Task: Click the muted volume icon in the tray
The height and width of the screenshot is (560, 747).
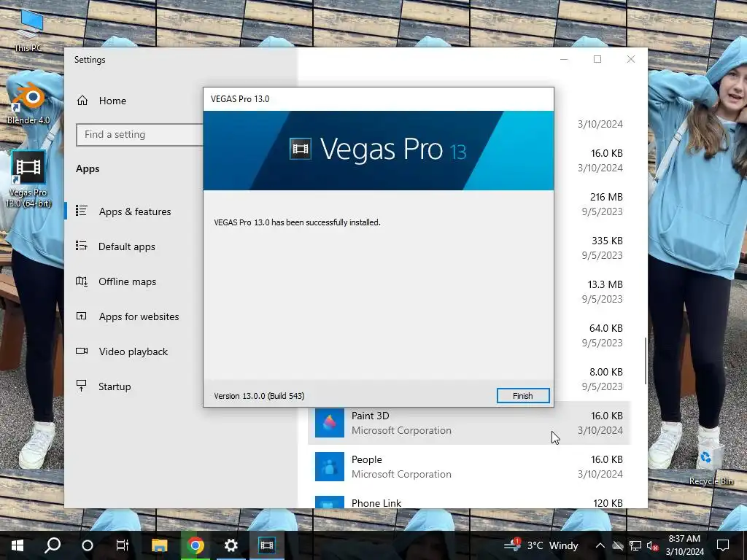Action: click(652, 545)
